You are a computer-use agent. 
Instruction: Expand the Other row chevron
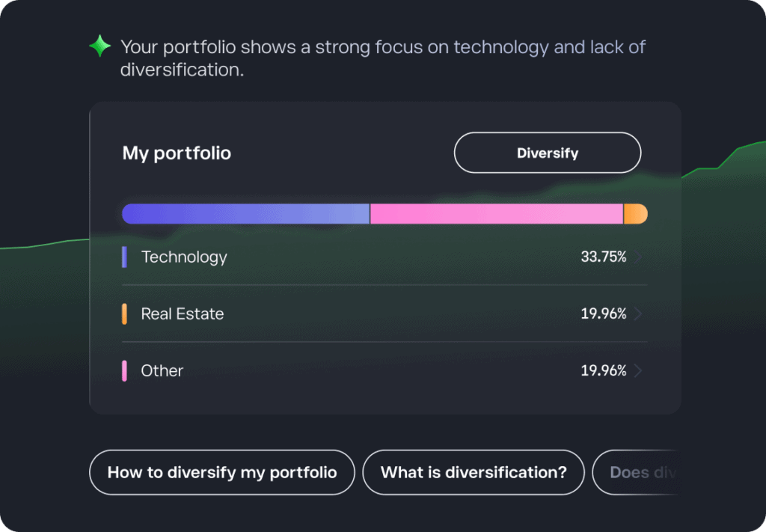point(638,371)
